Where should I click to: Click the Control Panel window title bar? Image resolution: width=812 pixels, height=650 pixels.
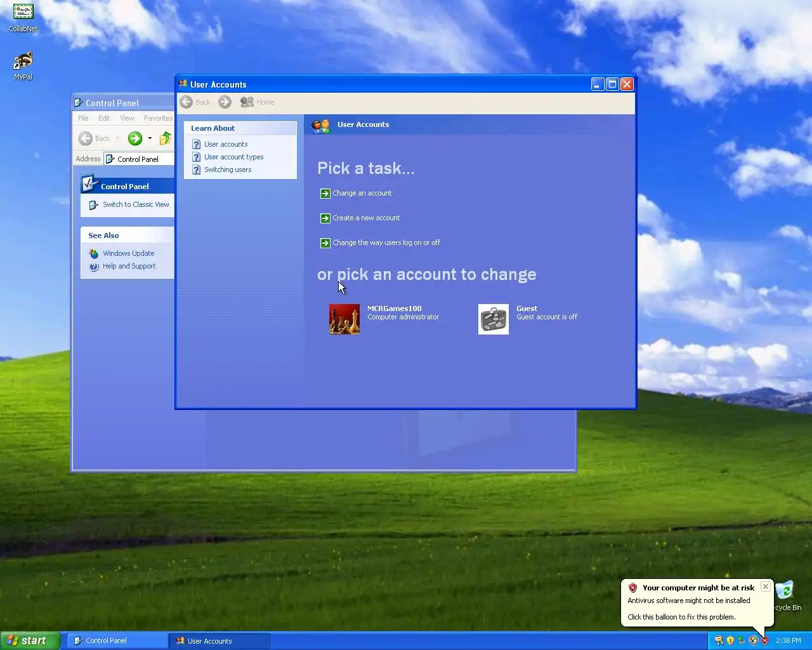pyautogui.click(x=124, y=103)
